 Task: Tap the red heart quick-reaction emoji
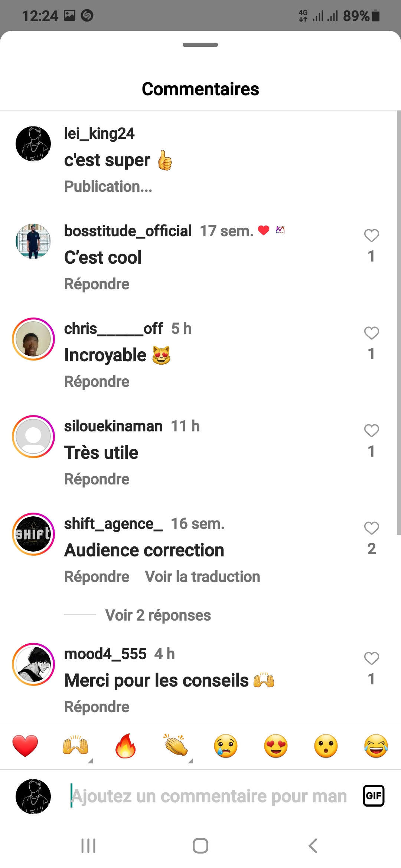pos(25,746)
